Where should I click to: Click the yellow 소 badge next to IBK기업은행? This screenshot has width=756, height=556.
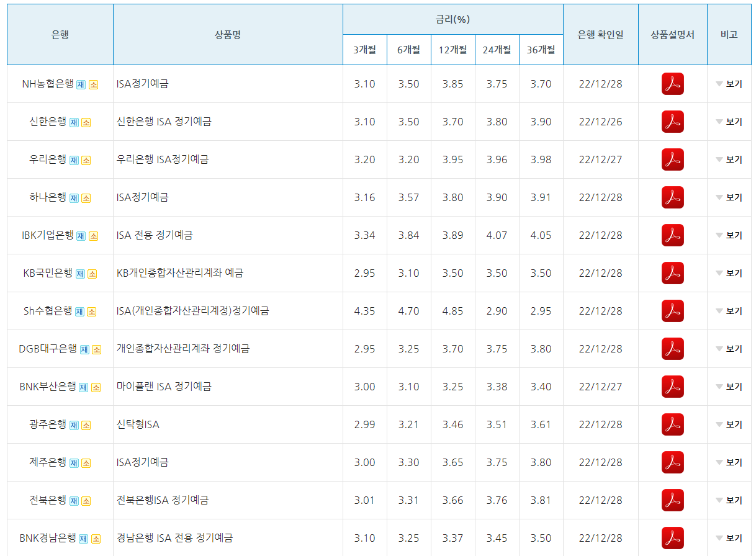93,236
